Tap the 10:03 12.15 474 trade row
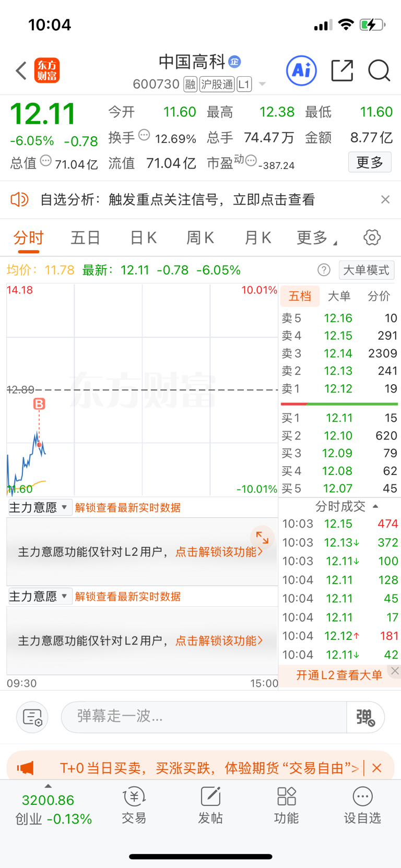 [340, 524]
